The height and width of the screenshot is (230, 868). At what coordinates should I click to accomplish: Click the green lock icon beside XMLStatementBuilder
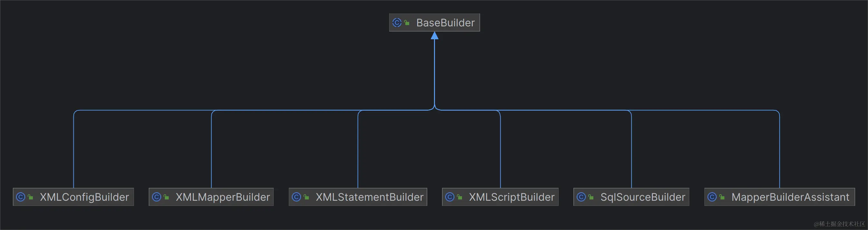[x=306, y=197]
